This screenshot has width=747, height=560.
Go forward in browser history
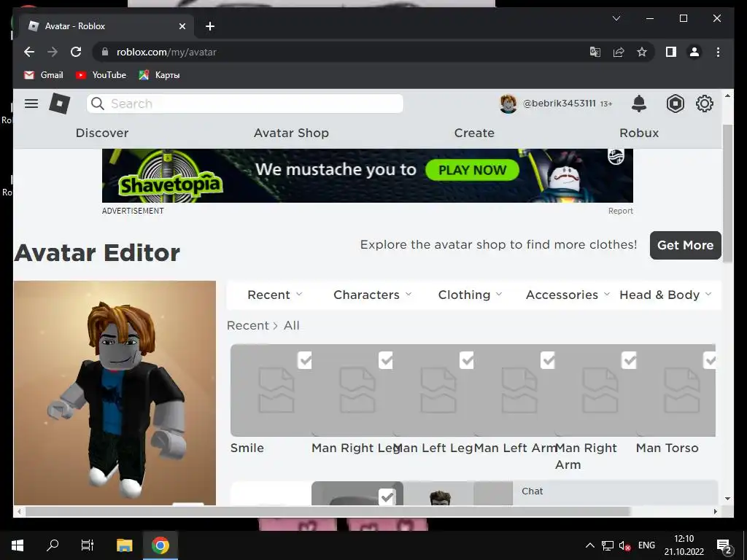tap(53, 52)
